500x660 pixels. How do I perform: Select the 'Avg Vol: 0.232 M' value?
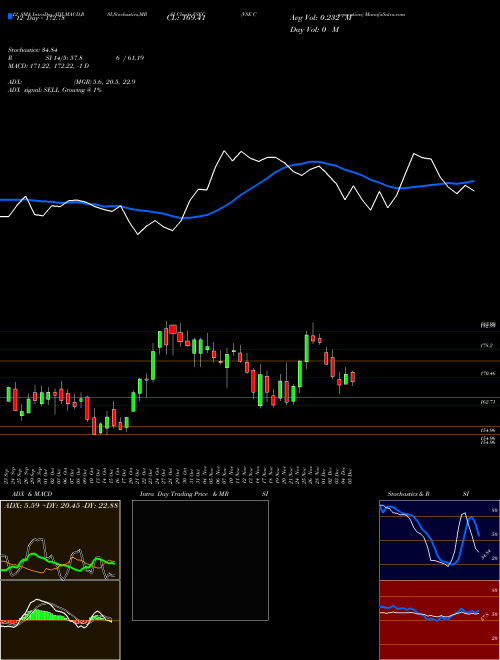320,18
